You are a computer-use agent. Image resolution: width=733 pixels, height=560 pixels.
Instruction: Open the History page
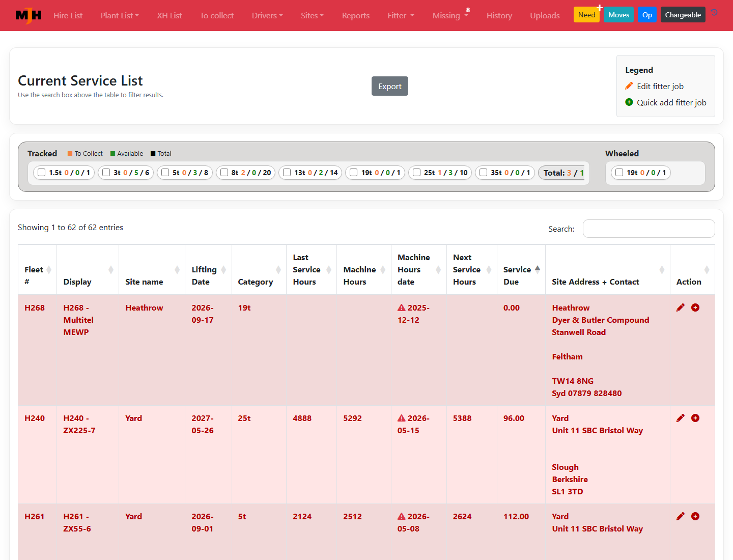pos(499,15)
